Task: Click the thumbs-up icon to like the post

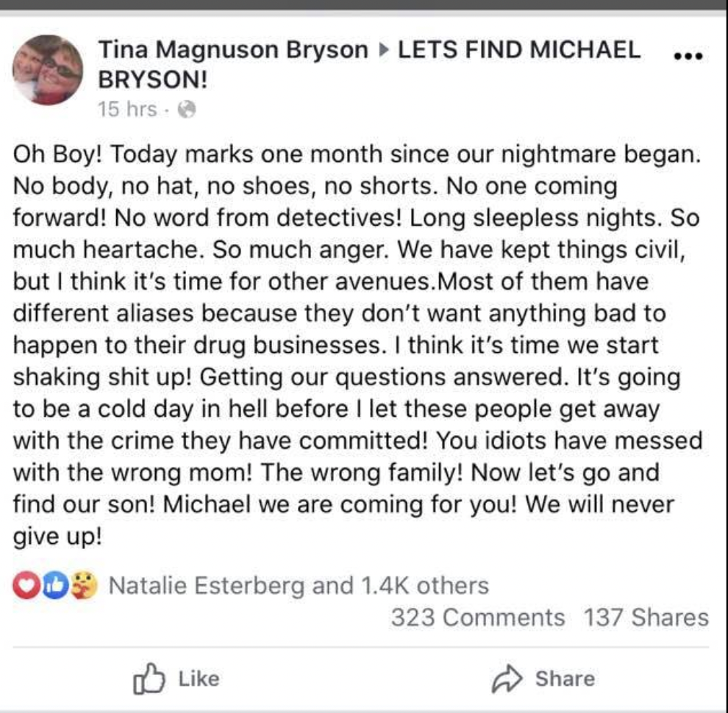Action: coord(146,678)
